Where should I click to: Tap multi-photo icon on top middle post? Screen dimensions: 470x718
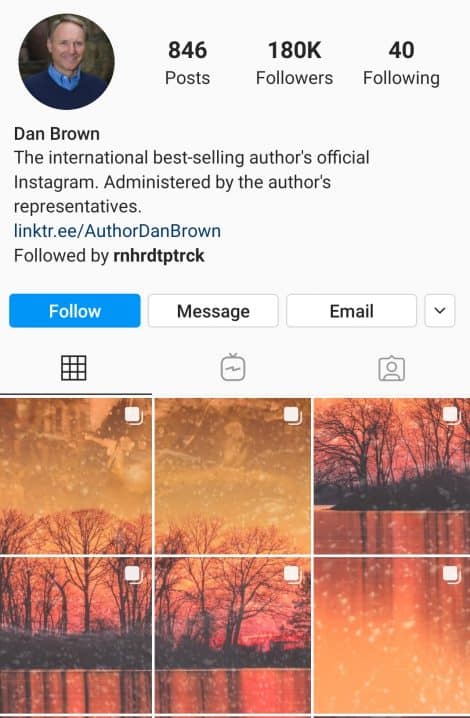292,416
